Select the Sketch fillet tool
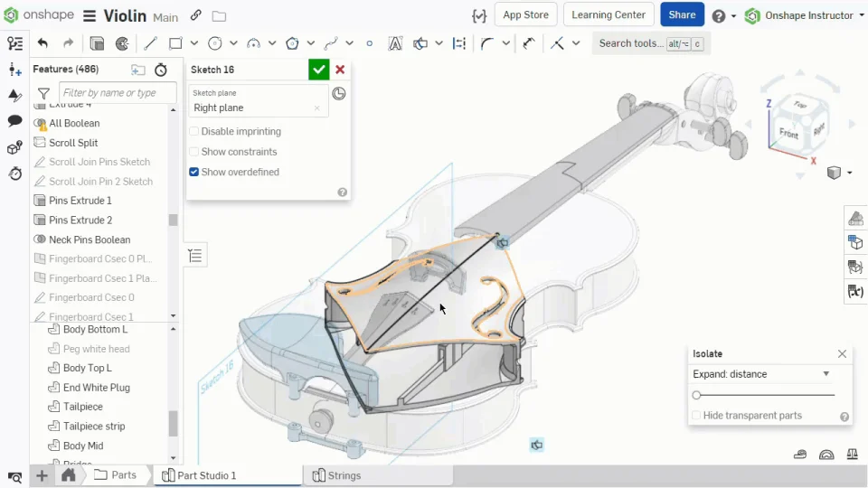The height and width of the screenshot is (488, 868). pos(487,43)
